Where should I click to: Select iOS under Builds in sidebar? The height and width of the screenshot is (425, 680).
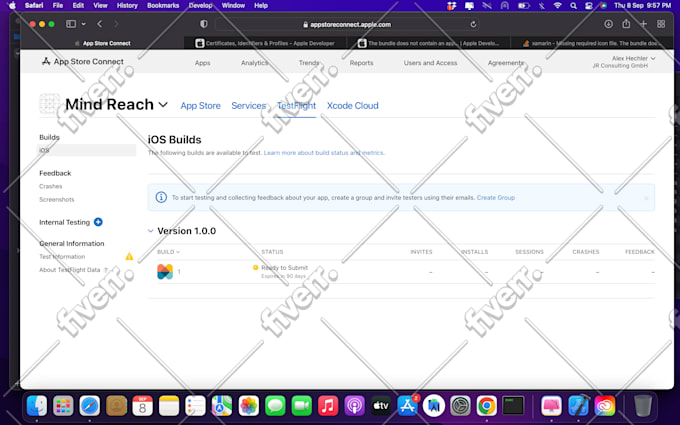(86, 150)
